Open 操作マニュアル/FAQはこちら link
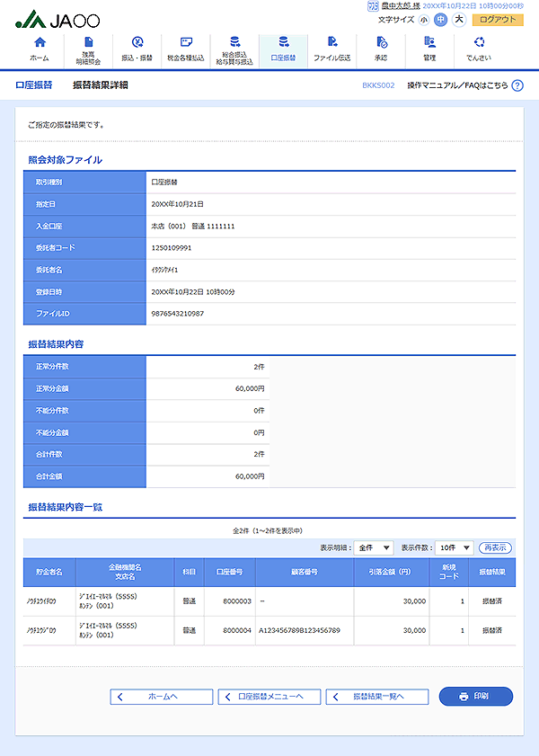Image resolution: width=539 pixels, height=756 pixels. point(457,85)
